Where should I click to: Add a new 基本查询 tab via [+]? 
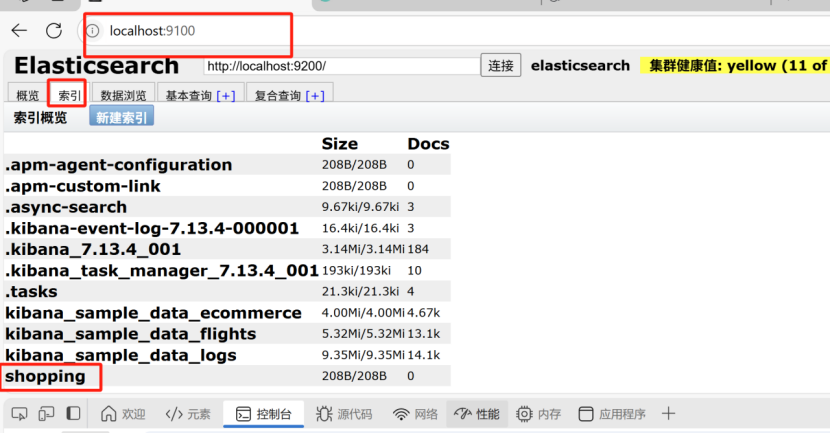point(225,96)
